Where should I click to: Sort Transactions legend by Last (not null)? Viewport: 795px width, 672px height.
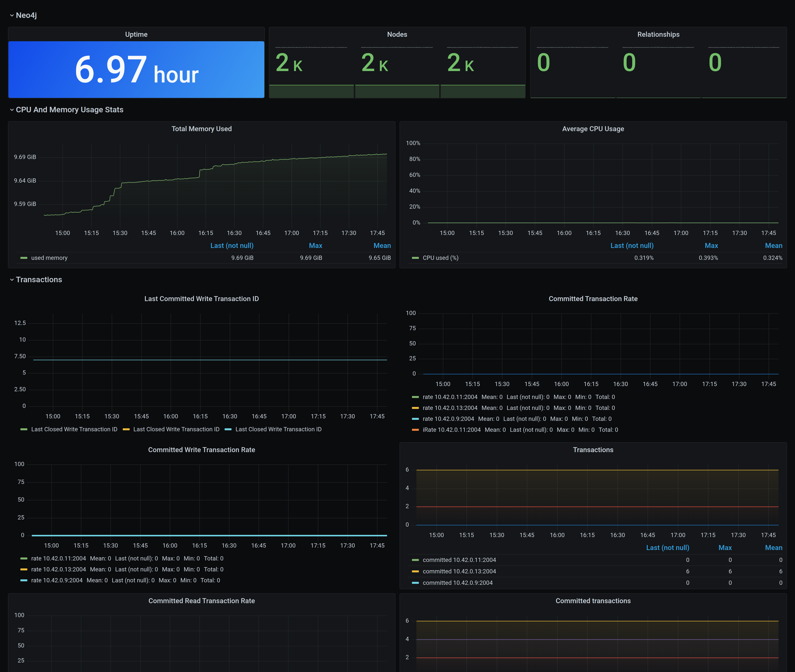pos(668,548)
